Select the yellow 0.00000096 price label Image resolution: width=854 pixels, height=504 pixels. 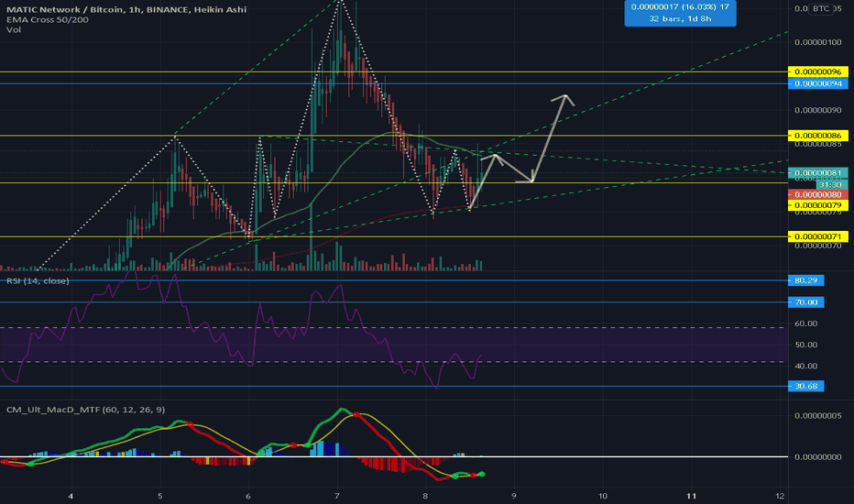coord(818,71)
